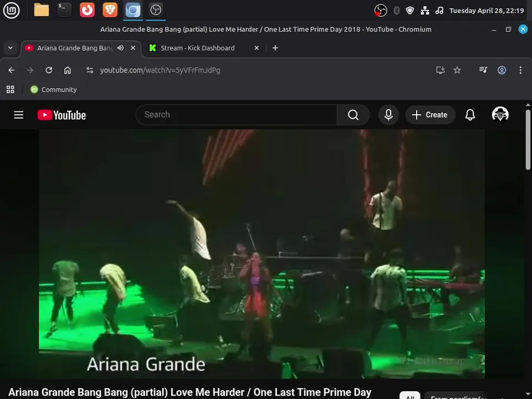Open the Create button menu
This screenshot has width=532, height=399.
pyautogui.click(x=430, y=115)
